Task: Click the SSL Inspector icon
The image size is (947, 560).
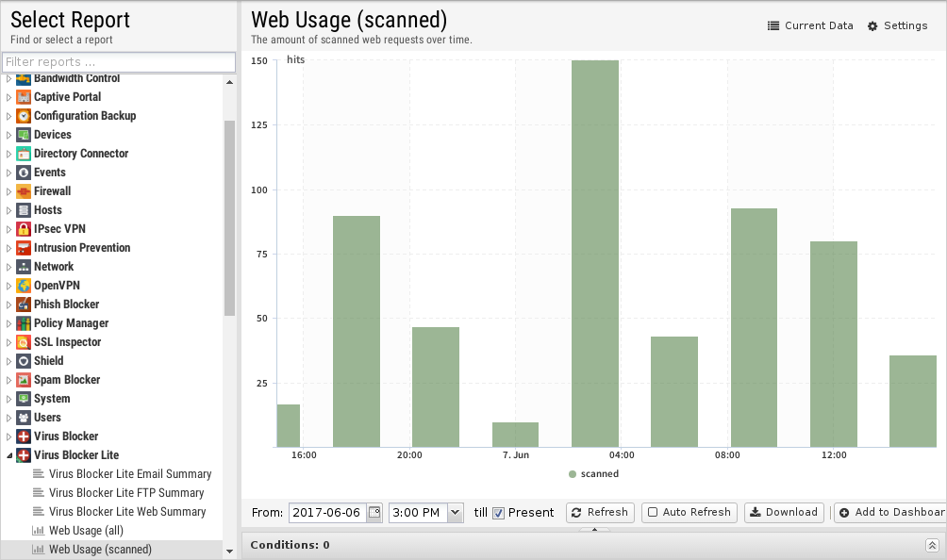Action: click(25, 342)
